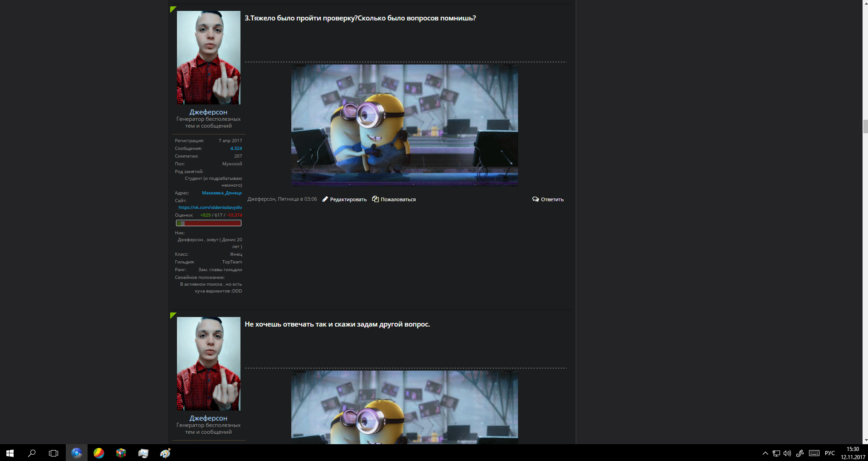Open Task View on the taskbar

pyautogui.click(x=54, y=453)
